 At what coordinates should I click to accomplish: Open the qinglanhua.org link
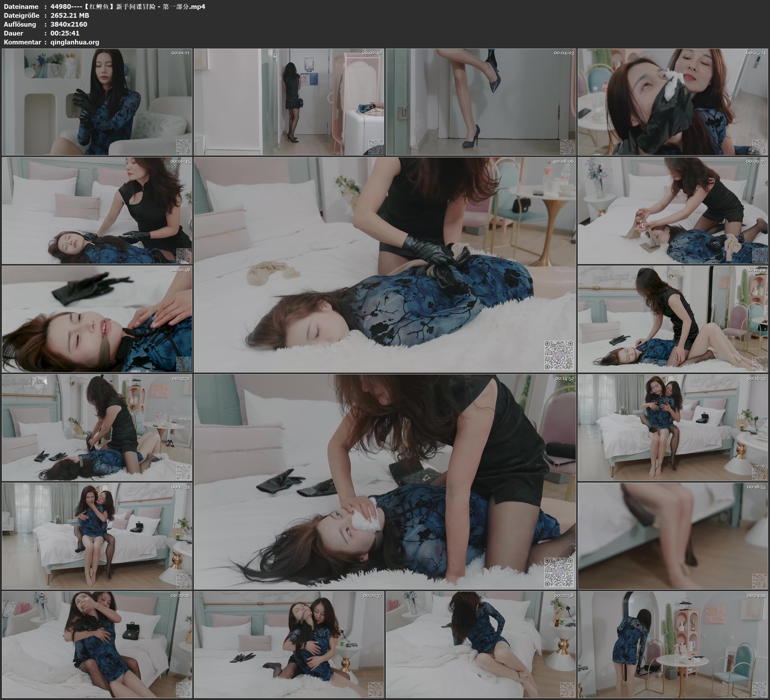coord(75,43)
